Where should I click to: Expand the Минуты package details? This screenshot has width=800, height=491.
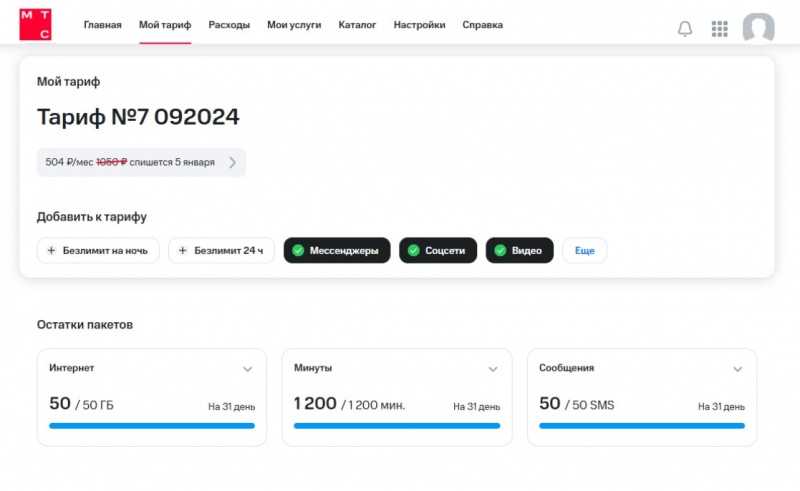pyautogui.click(x=493, y=369)
